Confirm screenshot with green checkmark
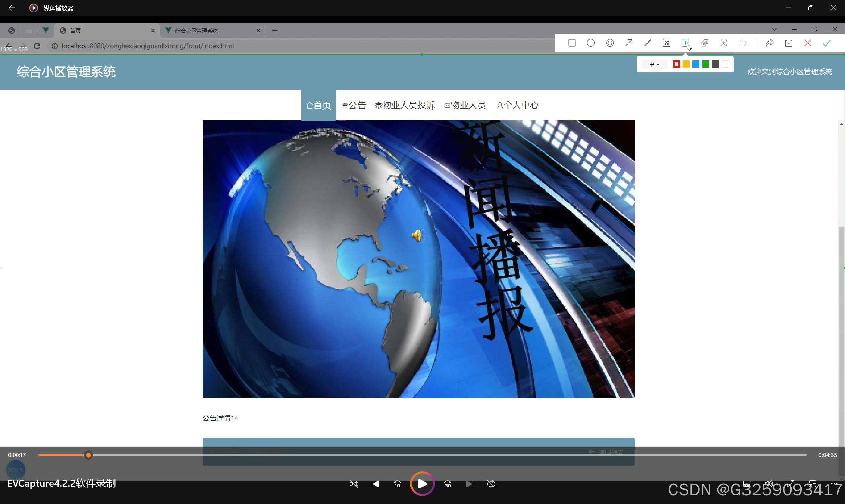845x504 pixels. (x=826, y=43)
